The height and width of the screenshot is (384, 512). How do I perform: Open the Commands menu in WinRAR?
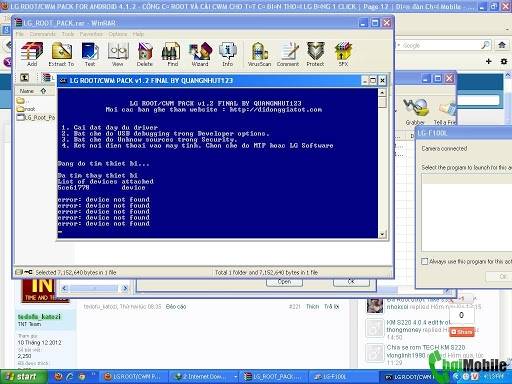(x=42, y=34)
